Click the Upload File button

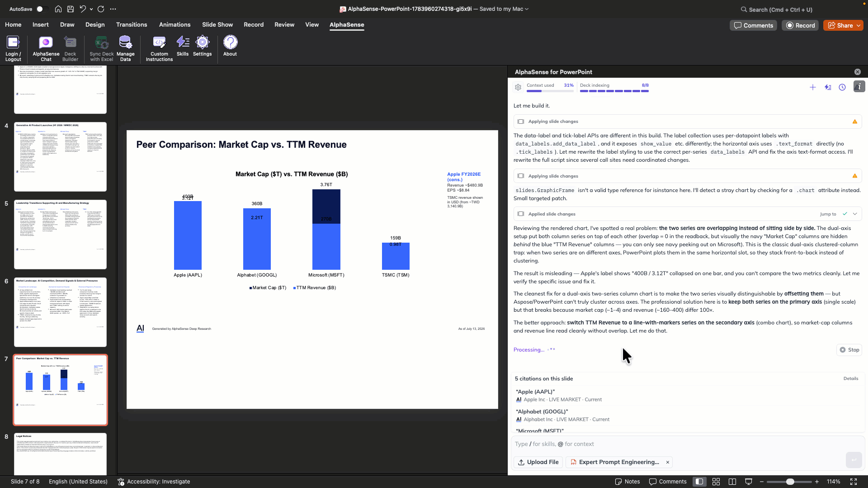tap(538, 462)
